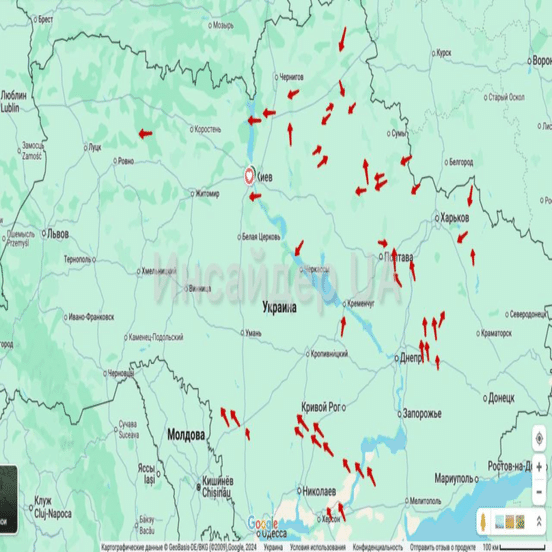The width and height of the screenshot is (552, 552).
Task: Click the Молдова country label
Action: 186,435
